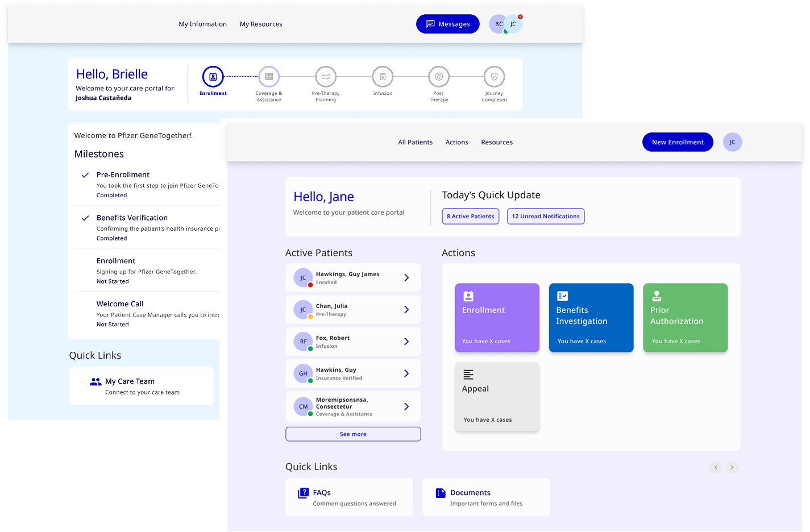810x532 pixels.
Task: Toggle the Benefits Verification milestone checkmark
Action: point(85,218)
